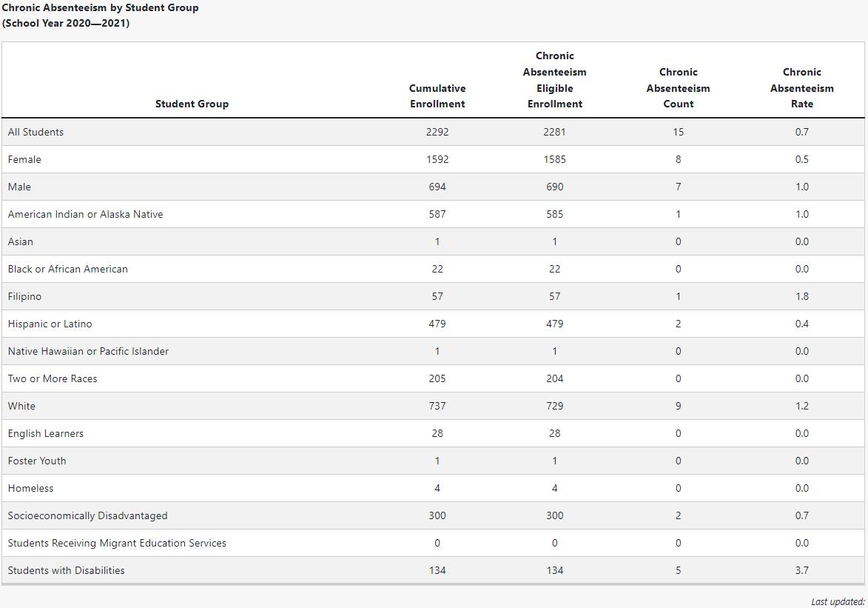Click the American Indian or Alaska Native row

(x=433, y=214)
